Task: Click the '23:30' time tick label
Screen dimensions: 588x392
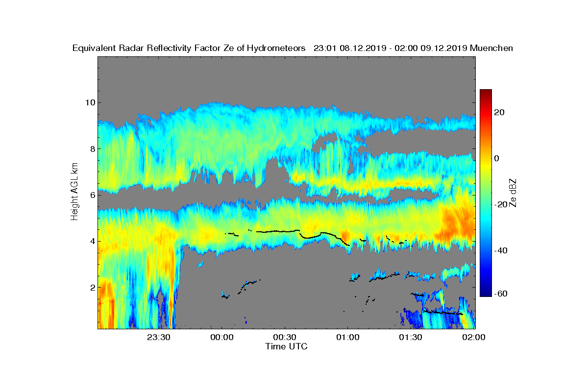Action: tap(158, 337)
